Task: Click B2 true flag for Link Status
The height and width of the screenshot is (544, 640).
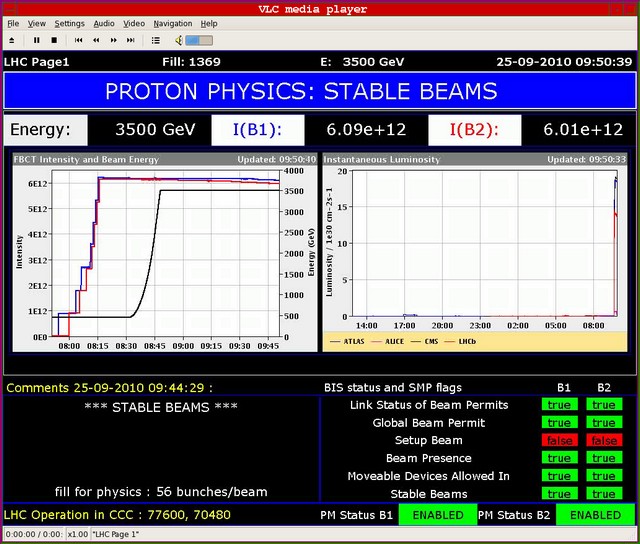Action: point(604,404)
